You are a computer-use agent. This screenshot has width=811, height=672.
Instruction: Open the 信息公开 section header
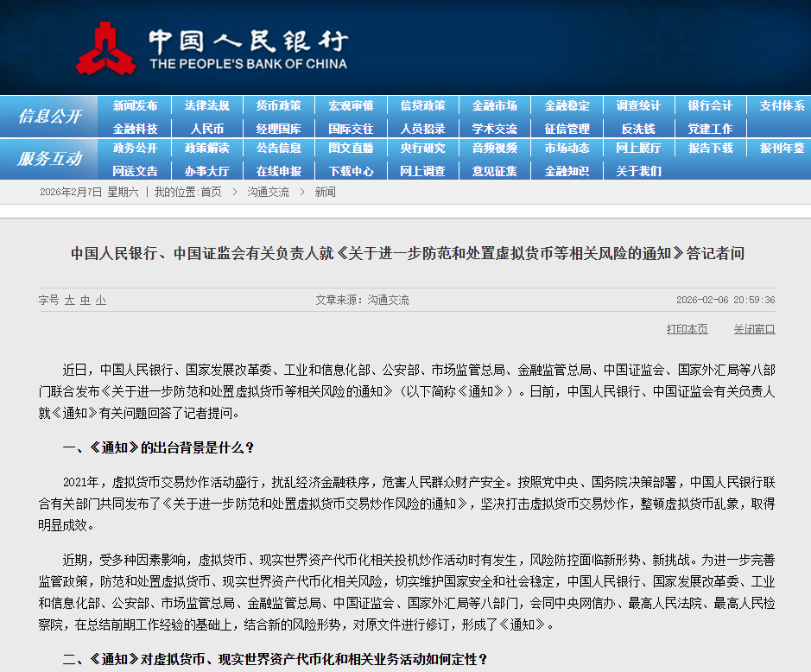coord(49,117)
